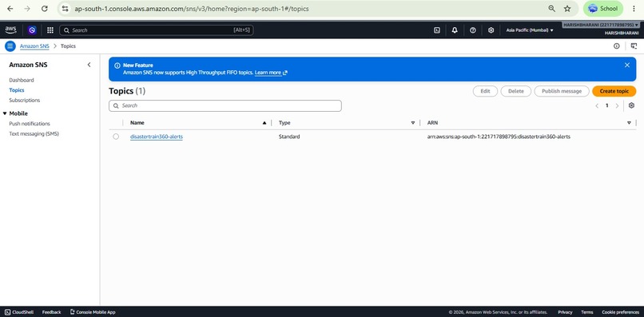Click the Delete button
644x317 pixels.
516,91
